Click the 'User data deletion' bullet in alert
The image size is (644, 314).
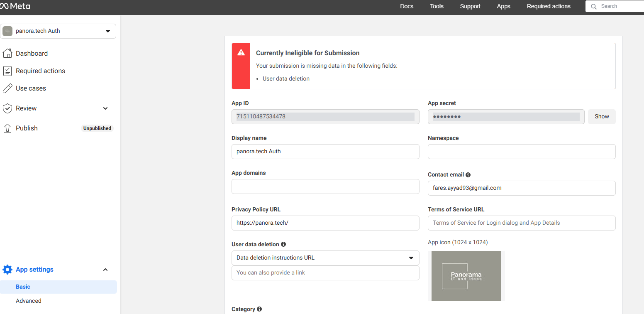click(x=286, y=78)
